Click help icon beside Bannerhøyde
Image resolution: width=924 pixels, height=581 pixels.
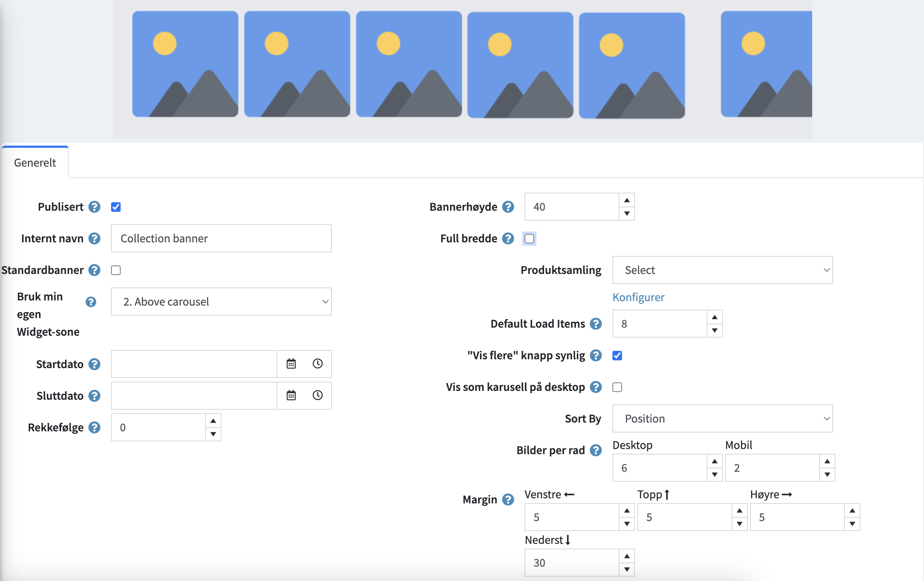click(508, 207)
